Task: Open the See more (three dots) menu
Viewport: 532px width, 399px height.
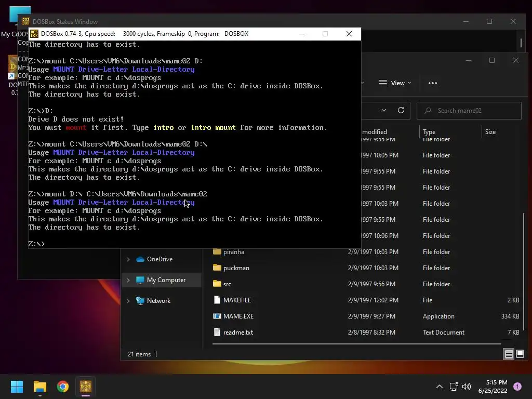Action: 433,83
